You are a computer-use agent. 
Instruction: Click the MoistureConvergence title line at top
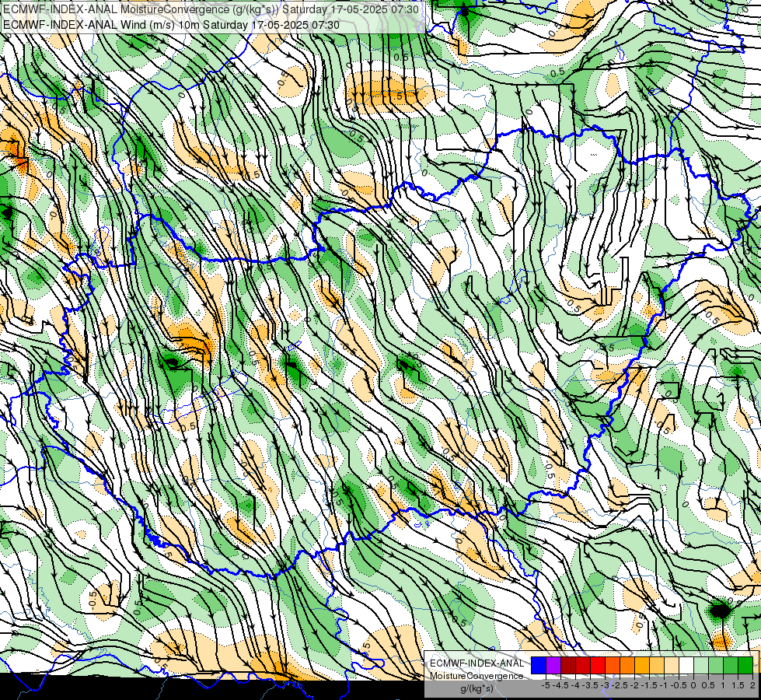pyautogui.click(x=211, y=9)
